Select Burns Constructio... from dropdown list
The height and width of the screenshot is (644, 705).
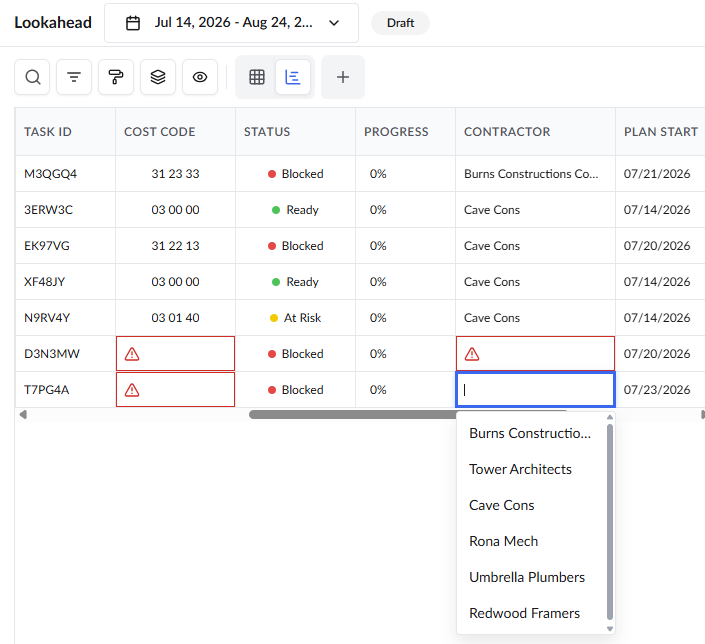pyautogui.click(x=530, y=434)
